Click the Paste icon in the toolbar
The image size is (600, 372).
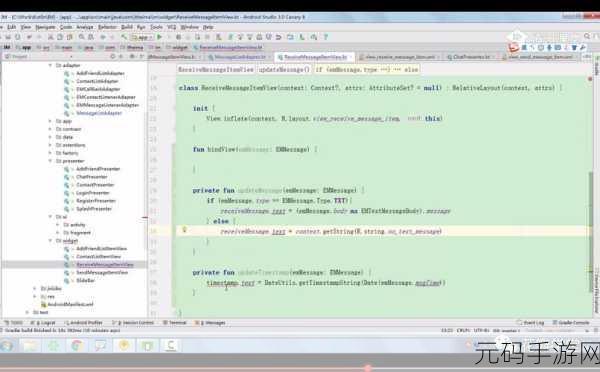[x=69, y=37]
